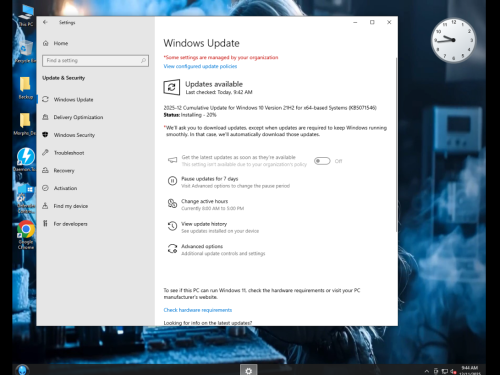
Task: Click the Find a setting search field
Action: tap(95, 61)
